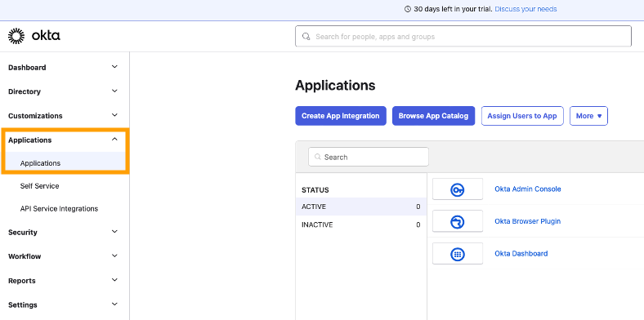This screenshot has width=644, height=320.
Task: Click the STATUS filter heading
Action: click(315, 190)
